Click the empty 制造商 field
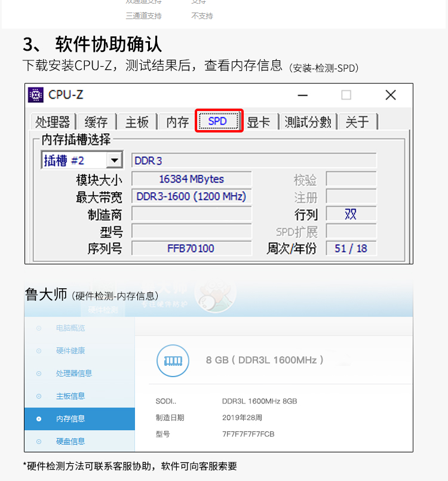 pyautogui.click(x=192, y=214)
